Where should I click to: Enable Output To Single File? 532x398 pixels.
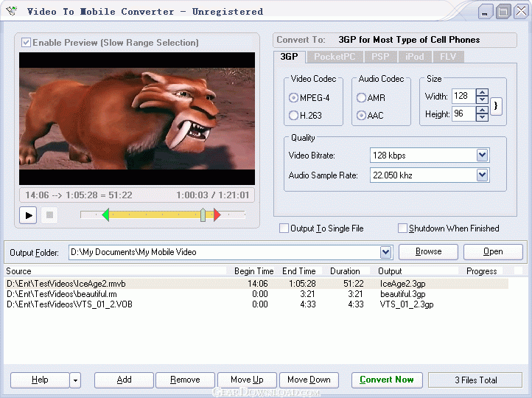click(x=284, y=228)
